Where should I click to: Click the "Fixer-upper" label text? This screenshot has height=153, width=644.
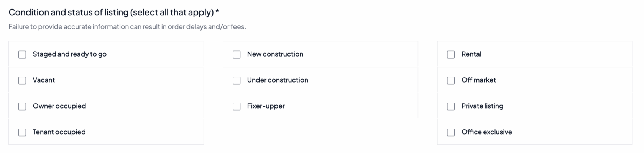coord(266,106)
